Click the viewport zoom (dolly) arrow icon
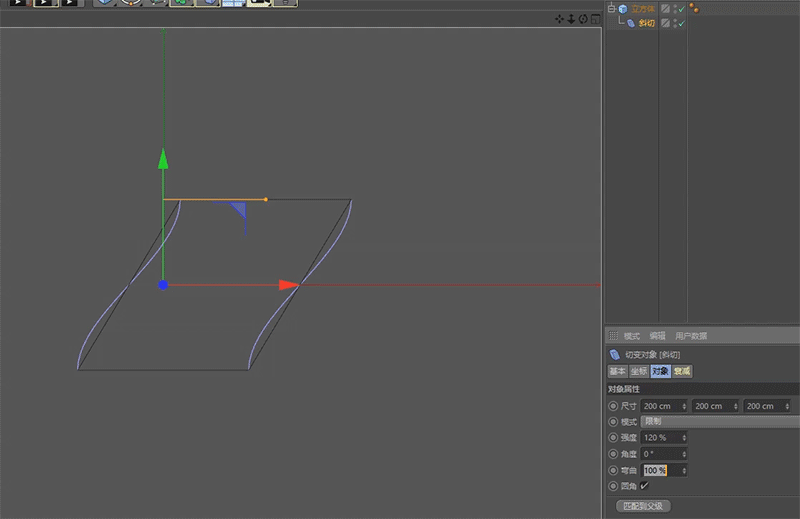The width and height of the screenshot is (800, 519). (572, 19)
